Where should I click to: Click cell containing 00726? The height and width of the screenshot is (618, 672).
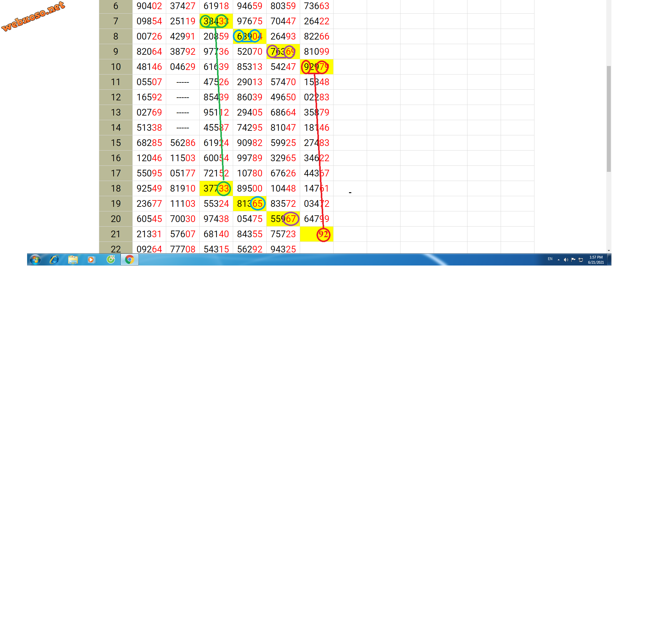click(149, 36)
